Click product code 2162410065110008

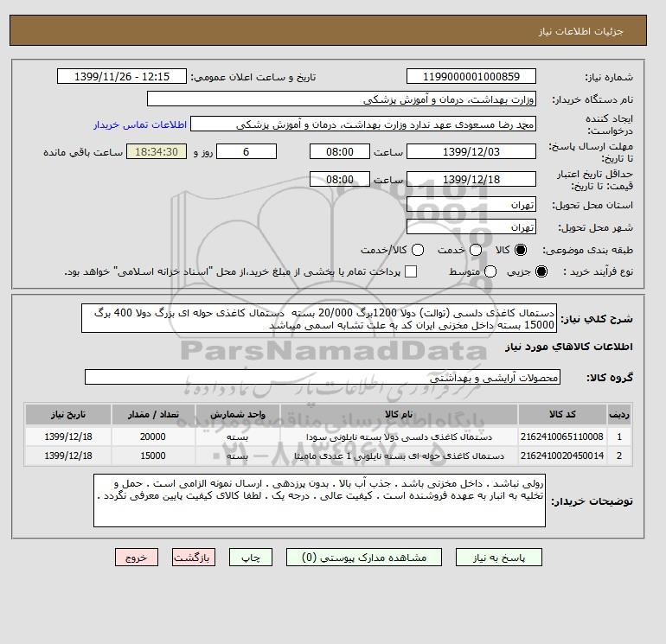[562, 437]
